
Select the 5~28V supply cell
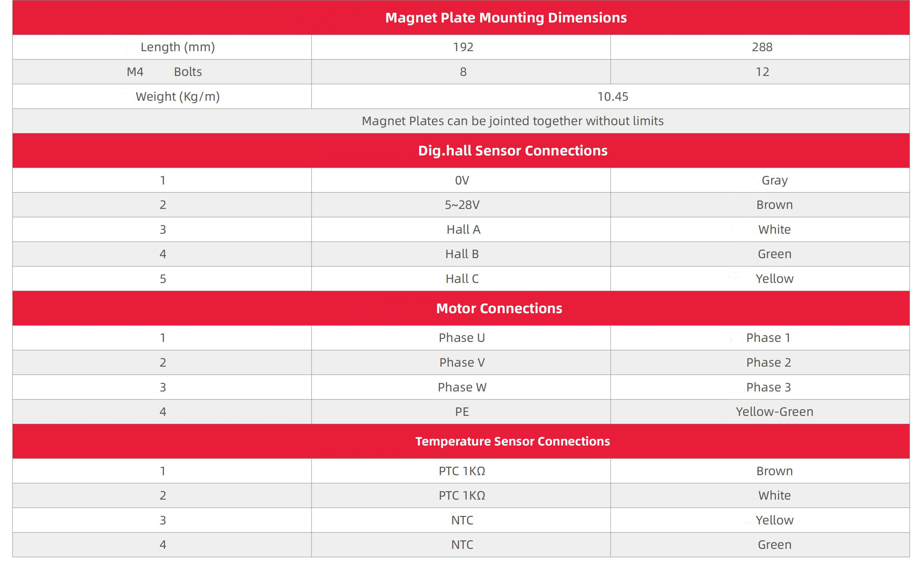[462, 205]
